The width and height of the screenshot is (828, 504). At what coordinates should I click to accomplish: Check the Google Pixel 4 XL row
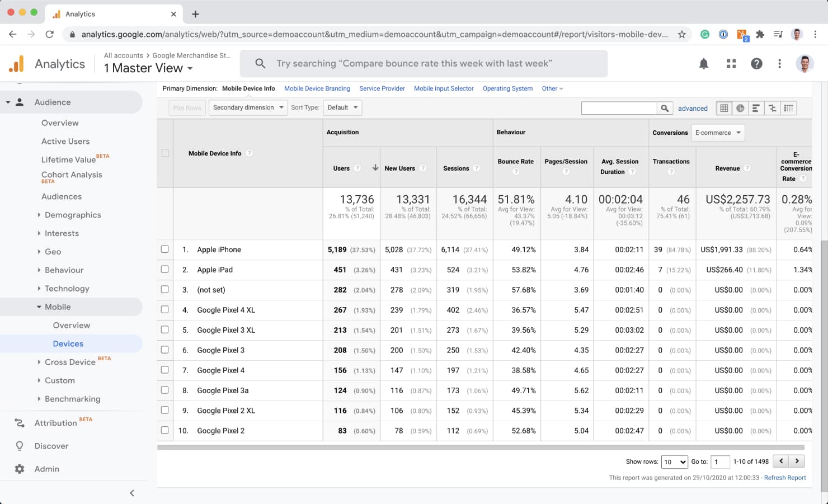(x=164, y=310)
